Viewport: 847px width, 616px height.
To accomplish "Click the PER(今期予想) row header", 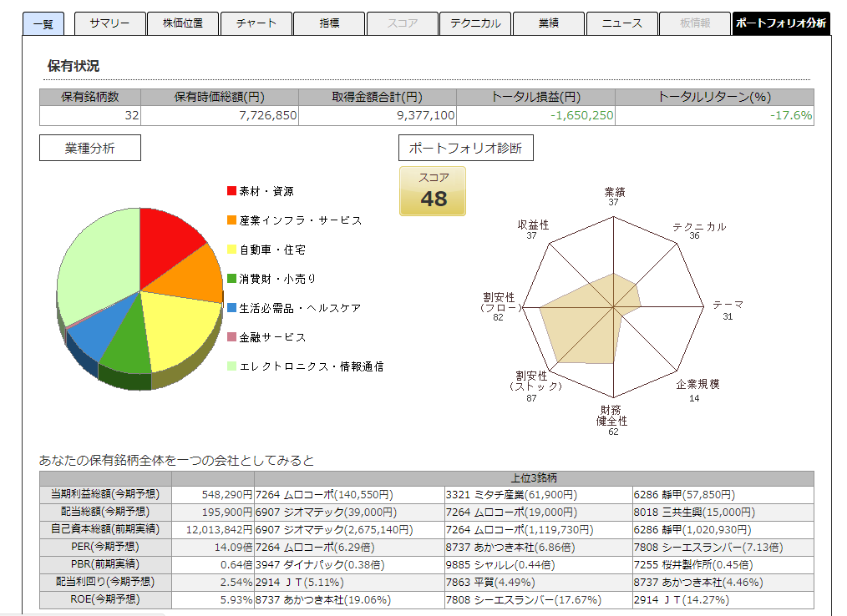I will (x=105, y=548).
